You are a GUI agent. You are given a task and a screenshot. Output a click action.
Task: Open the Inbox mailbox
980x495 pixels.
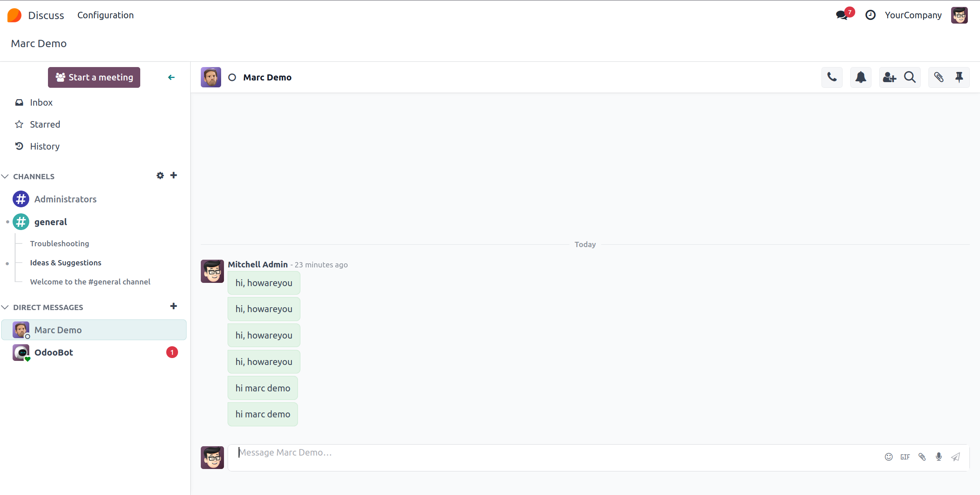tap(41, 102)
